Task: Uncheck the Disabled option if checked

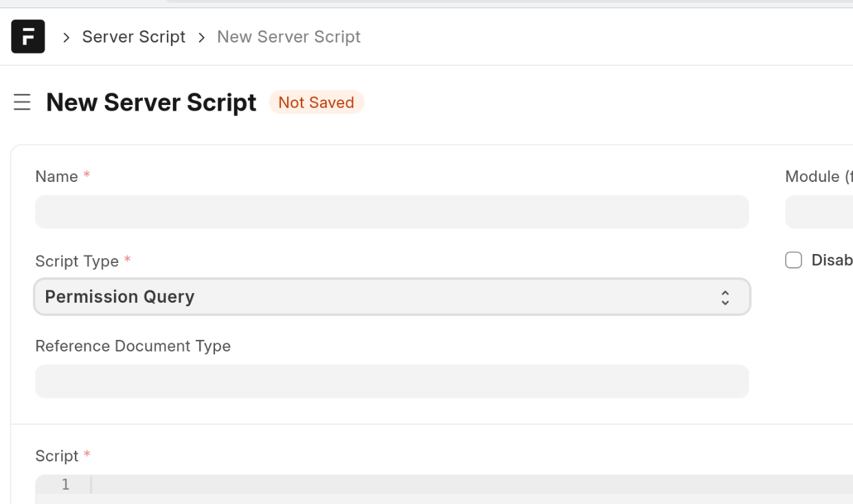Action: point(793,260)
